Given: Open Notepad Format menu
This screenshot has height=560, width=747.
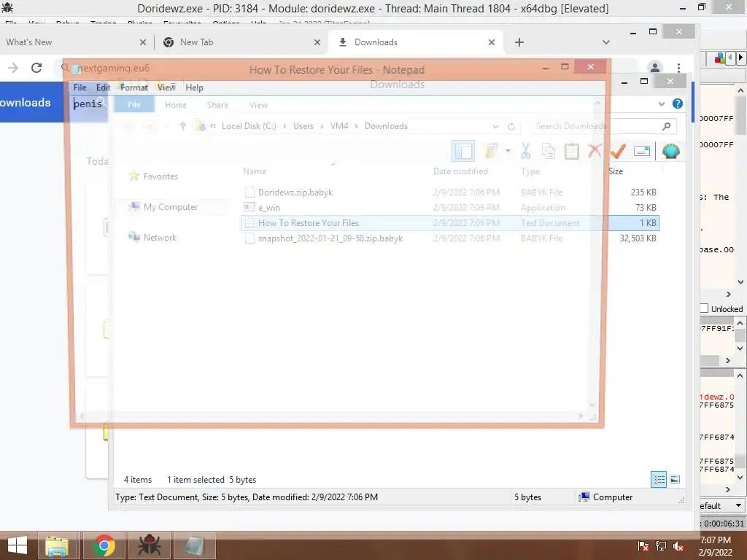Looking at the screenshot, I should pos(134,87).
